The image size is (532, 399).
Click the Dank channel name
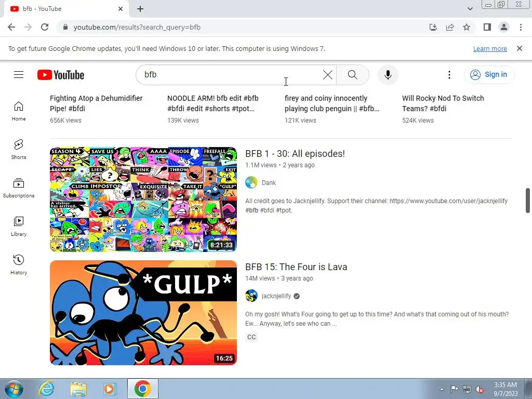coord(269,182)
